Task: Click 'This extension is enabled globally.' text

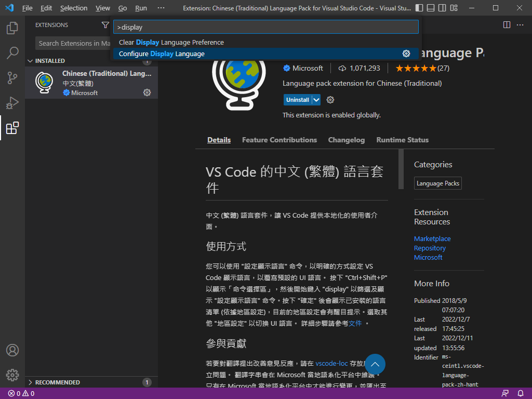Action: [331, 115]
